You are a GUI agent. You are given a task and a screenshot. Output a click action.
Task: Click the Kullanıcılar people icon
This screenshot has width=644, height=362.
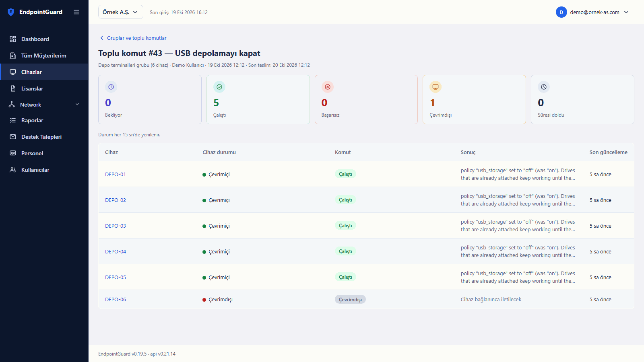click(x=13, y=170)
